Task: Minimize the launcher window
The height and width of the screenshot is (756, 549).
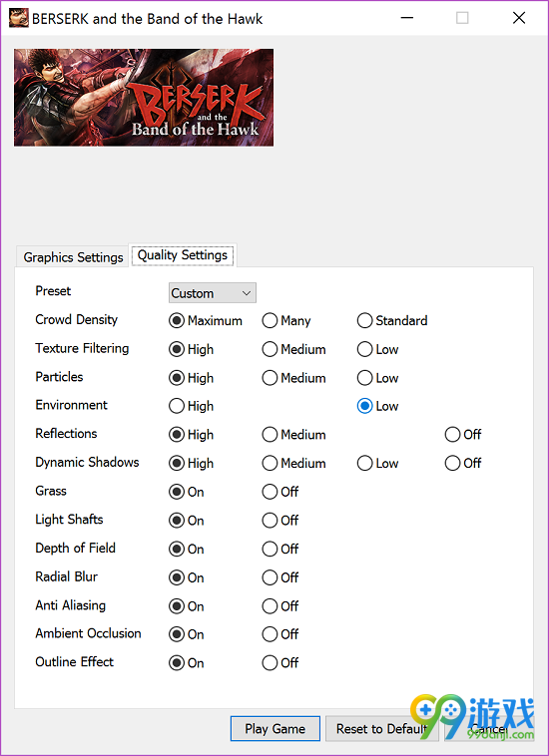Action: tap(407, 18)
